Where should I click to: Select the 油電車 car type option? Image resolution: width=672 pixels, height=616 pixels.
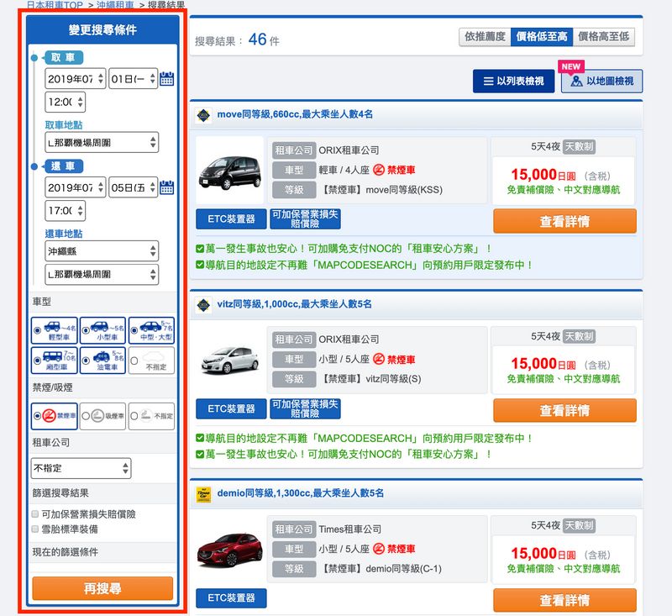coord(102,360)
